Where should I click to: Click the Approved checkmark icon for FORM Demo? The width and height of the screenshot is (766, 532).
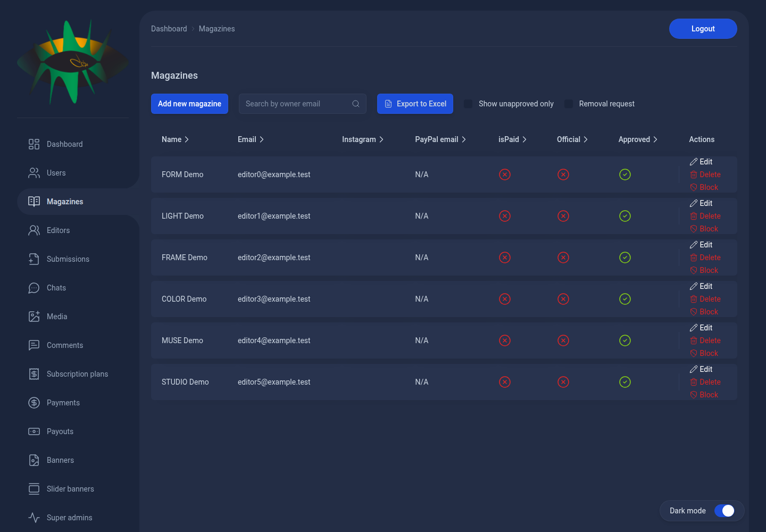click(x=625, y=174)
